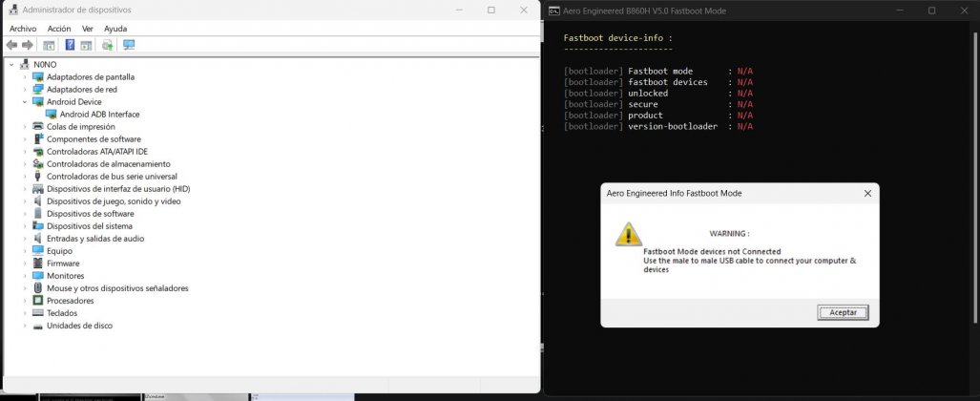Scan for hardware changes monitor icon
This screenshot has width=980, height=401.
[x=129, y=45]
